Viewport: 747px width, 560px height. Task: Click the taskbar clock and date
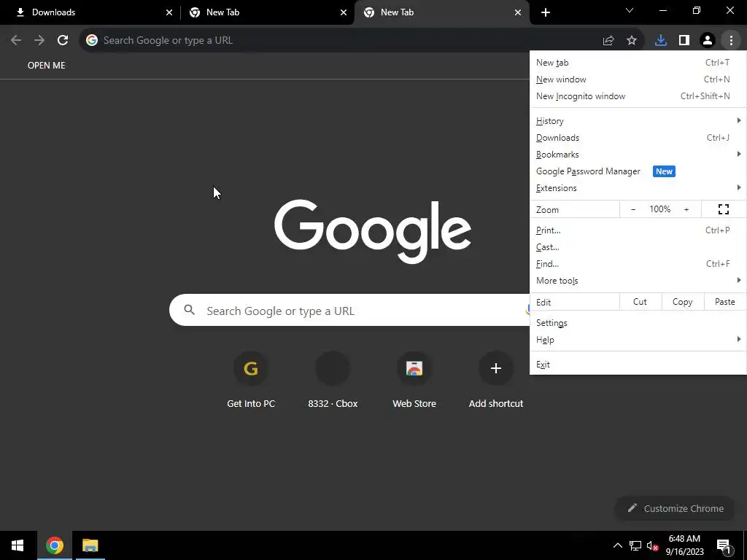click(x=684, y=545)
